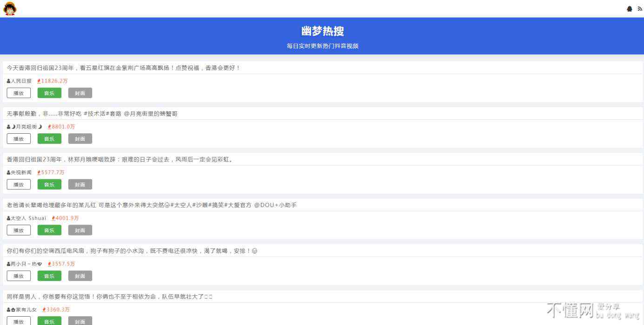The width and height of the screenshot is (644, 325).
Task: Click the heat count 5577.7万
Action: click(x=53, y=173)
